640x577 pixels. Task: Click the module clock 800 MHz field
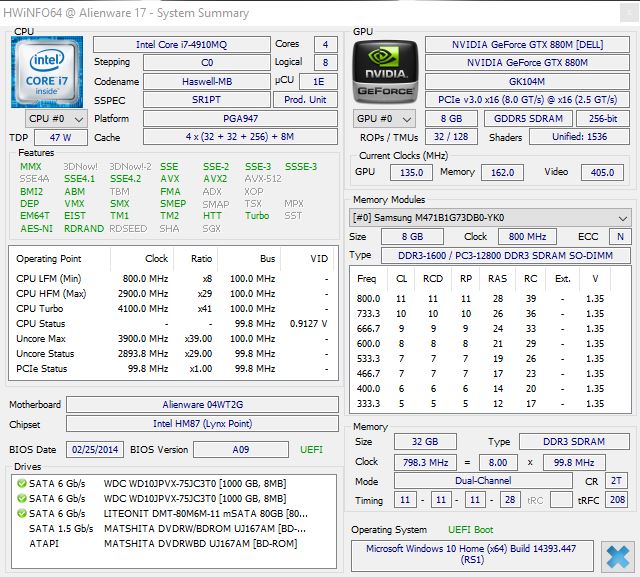pos(527,237)
